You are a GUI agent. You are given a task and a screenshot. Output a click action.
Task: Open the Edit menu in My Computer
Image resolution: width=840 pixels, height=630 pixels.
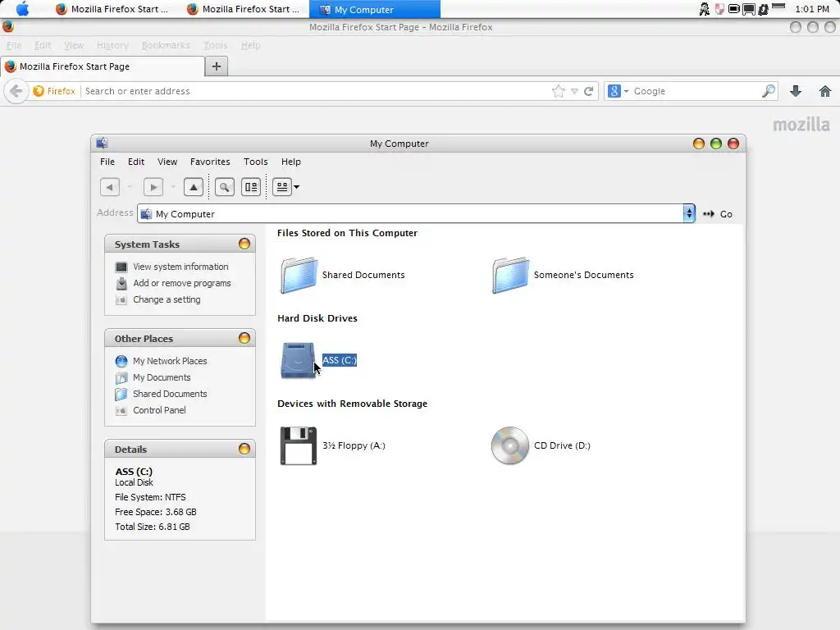(136, 162)
